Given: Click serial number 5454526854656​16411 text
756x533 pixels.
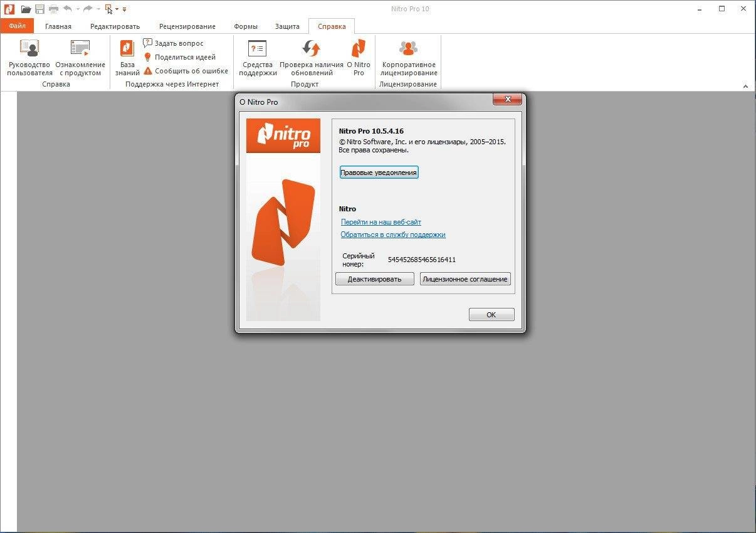Looking at the screenshot, I should (422, 260).
